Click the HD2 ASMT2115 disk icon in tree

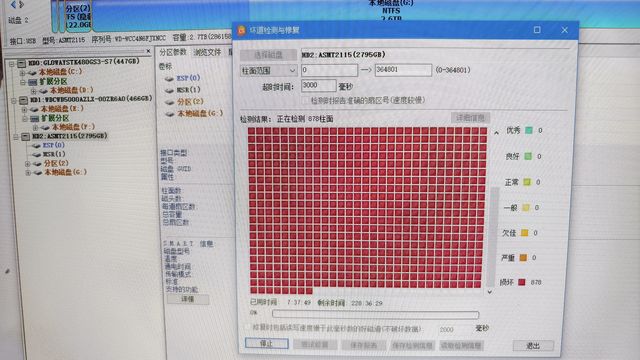tap(26, 136)
